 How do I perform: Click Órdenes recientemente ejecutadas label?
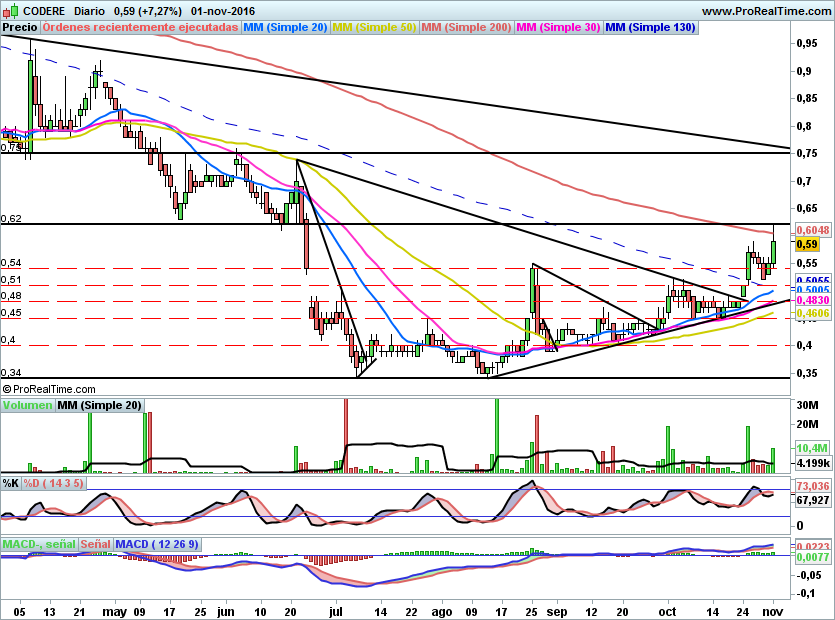point(140,27)
